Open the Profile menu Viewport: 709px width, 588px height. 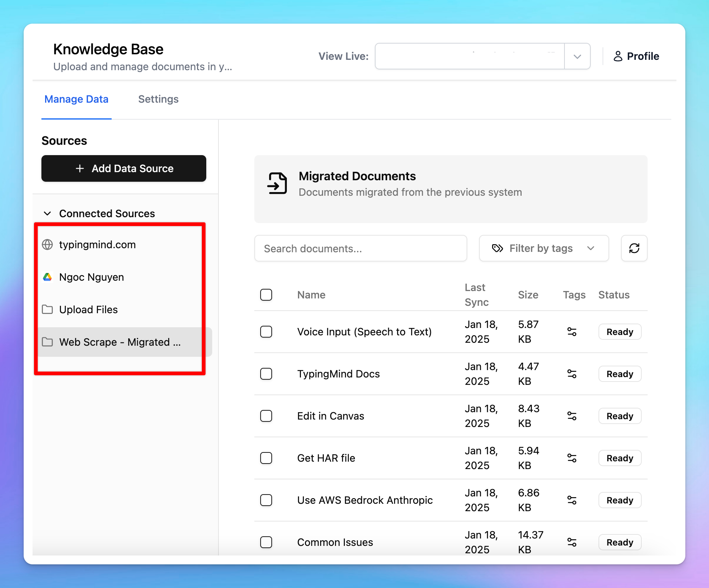636,56
